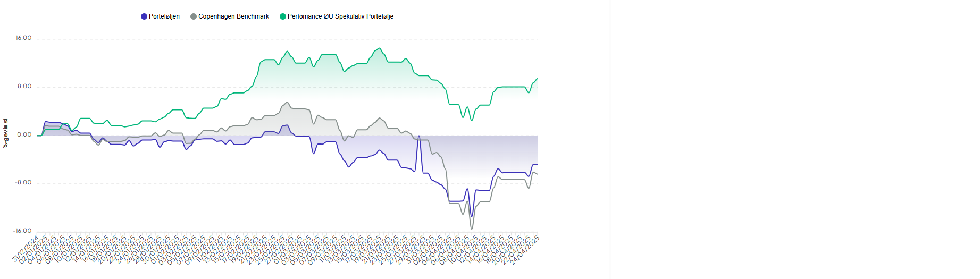This screenshot has height=279, width=980.
Task: Click the green Perfomance ØU legend dot
Action: tap(283, 16)
